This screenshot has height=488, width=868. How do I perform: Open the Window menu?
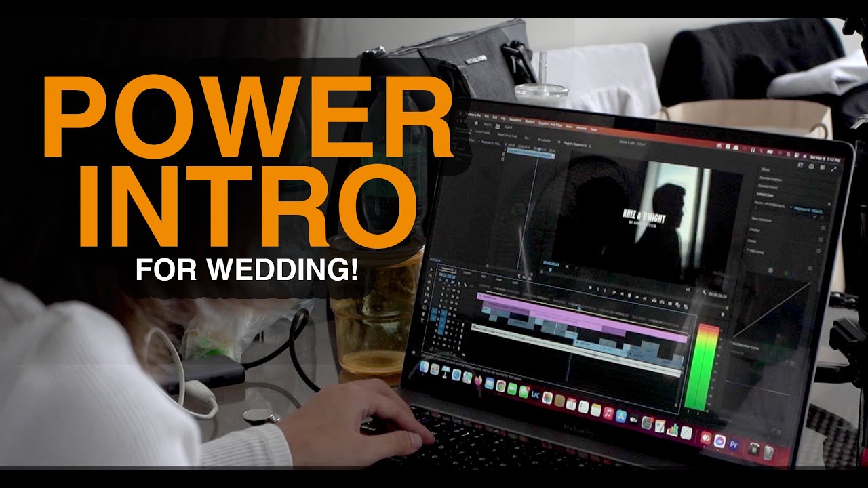coord(581,128)
